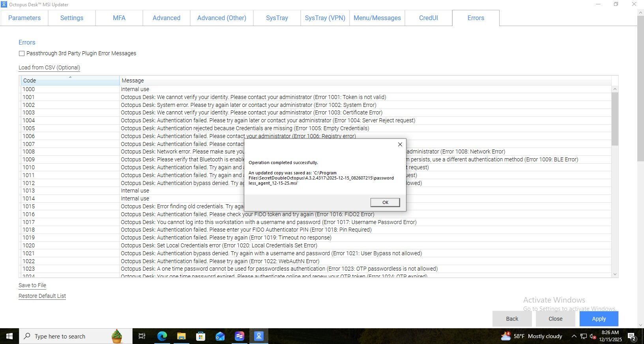
Task: Click the error table scroll up arrow
Action: point(615,89)
